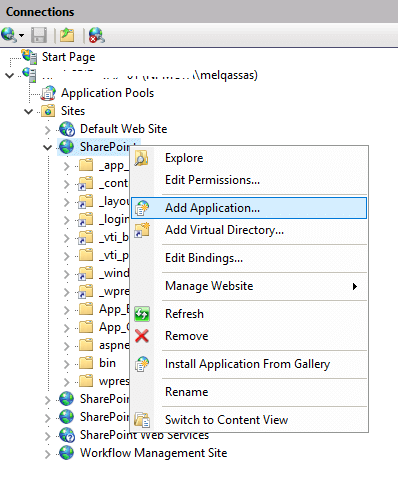Click the _vti_b virtual directory icon

[x=86, y=237]
